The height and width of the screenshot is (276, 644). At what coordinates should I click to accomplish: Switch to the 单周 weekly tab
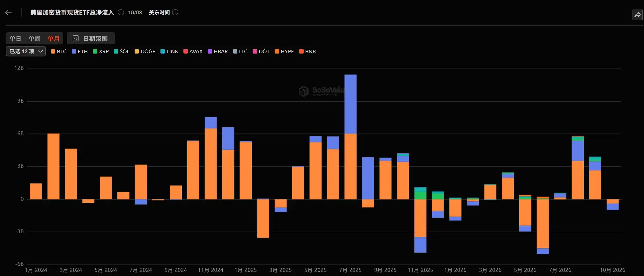click(x=34, y=39)
